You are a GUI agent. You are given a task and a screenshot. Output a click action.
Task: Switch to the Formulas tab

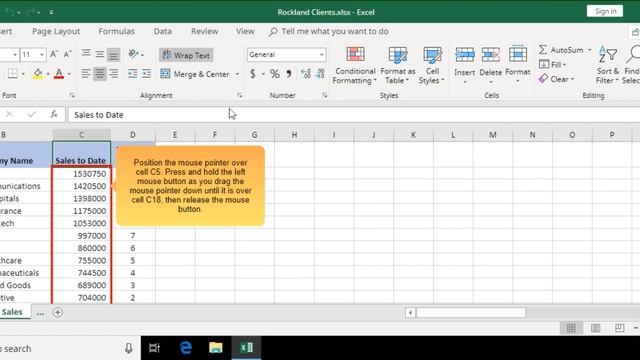click(x=116, y=31)
